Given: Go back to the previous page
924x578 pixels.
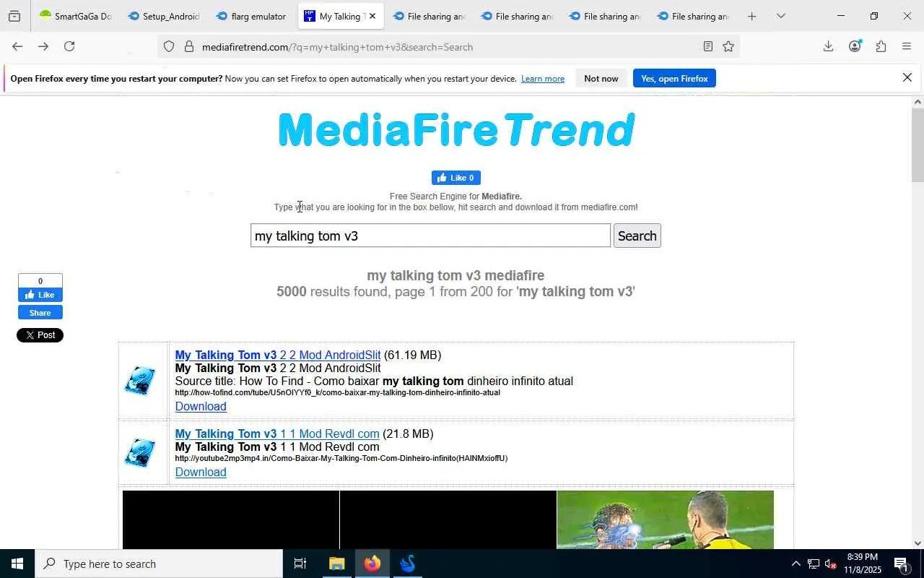Looking at the screenshot, I should (17, 46).
